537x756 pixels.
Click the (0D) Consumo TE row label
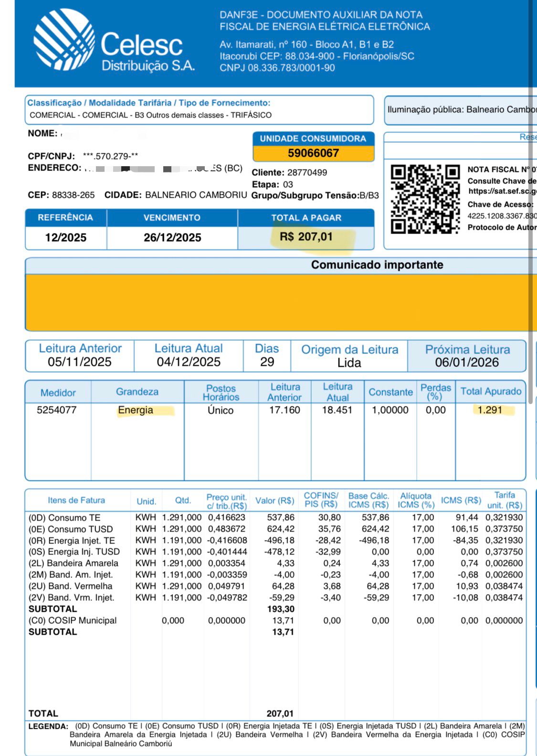click(64, 518)
